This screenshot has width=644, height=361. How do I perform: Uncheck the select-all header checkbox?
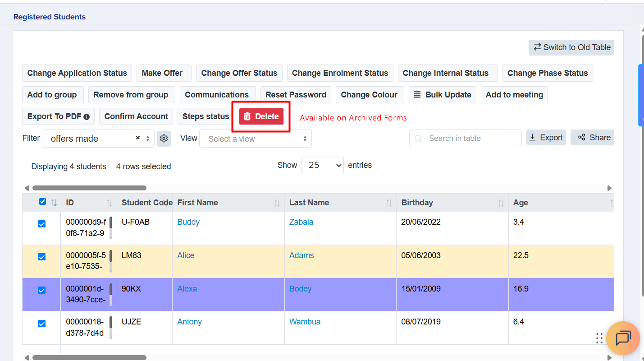tap(42, 202)
